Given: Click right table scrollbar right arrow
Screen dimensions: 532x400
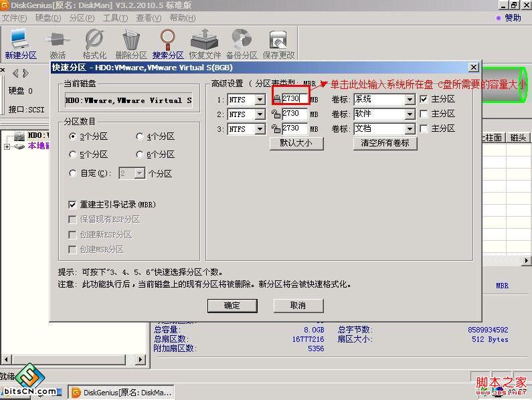Looking at the screenshot, I should point(526,261).
